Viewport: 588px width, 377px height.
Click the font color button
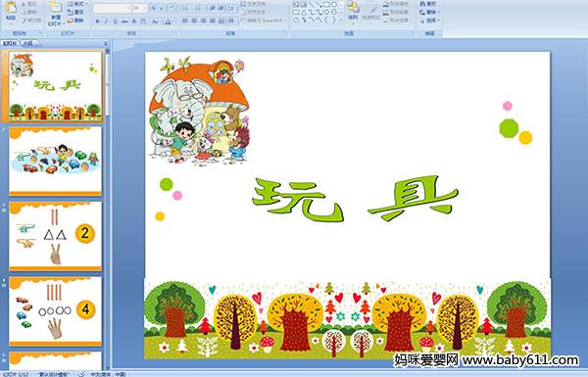[168, 22]
